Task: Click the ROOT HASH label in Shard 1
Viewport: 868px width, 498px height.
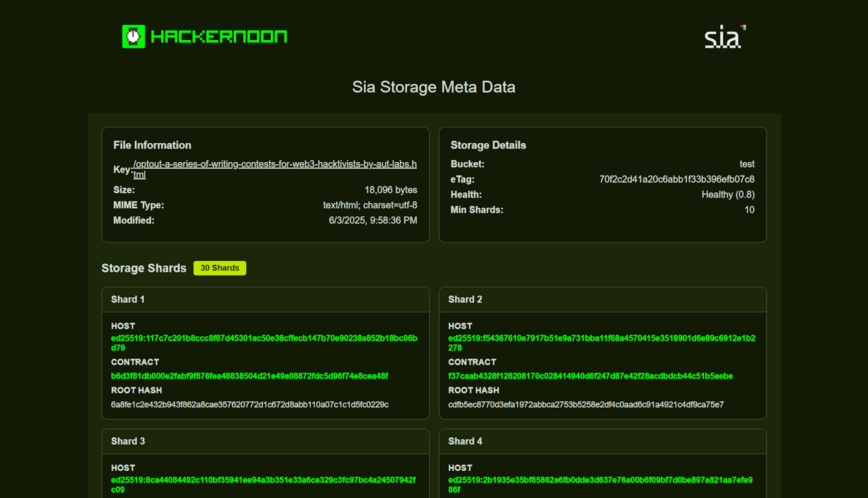Action: pos(136,390)
